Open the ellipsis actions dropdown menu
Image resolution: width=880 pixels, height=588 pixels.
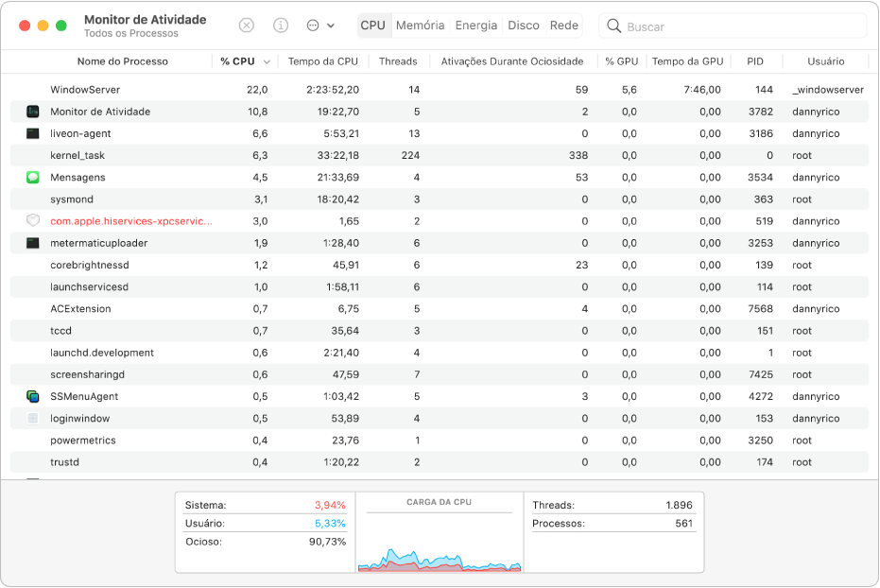point(320,26)
